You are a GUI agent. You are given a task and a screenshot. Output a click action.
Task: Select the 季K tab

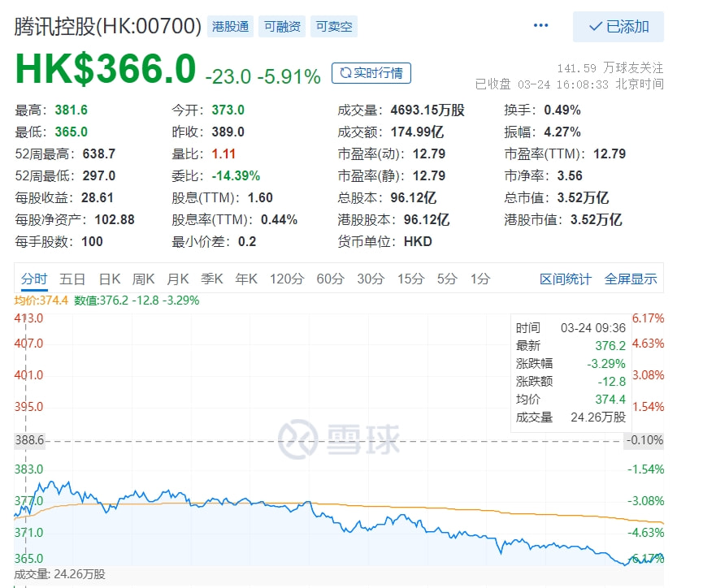210,279
